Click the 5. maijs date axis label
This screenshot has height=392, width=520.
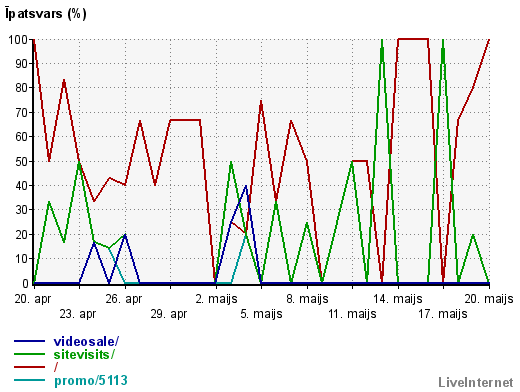[x=261, y=314]
